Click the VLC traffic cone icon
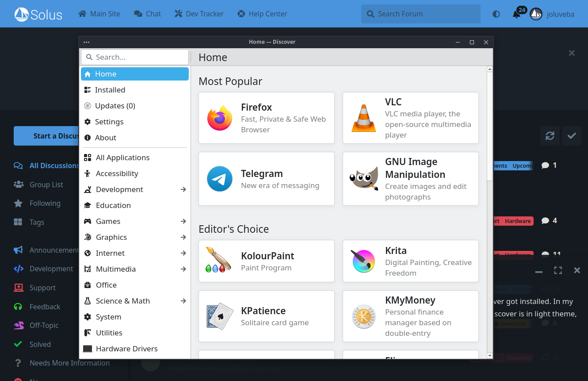The width and height of the screenshot is (588, 381). click(363, 118)
